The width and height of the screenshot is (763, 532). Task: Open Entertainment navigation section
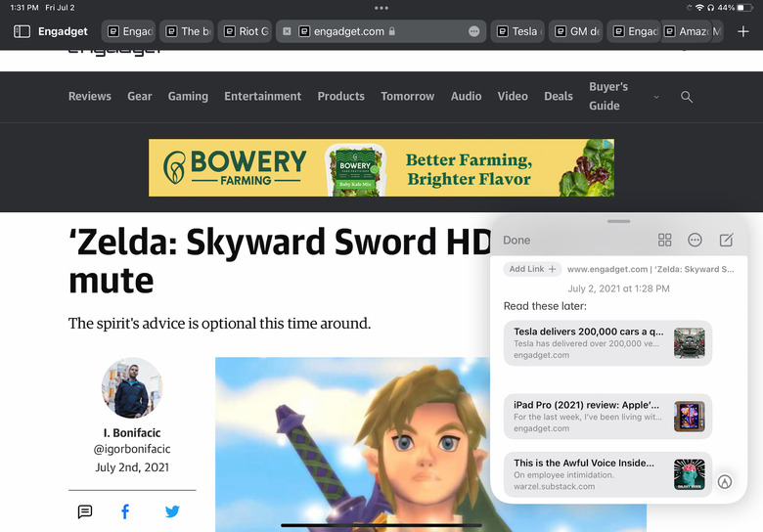coord(263,96)
